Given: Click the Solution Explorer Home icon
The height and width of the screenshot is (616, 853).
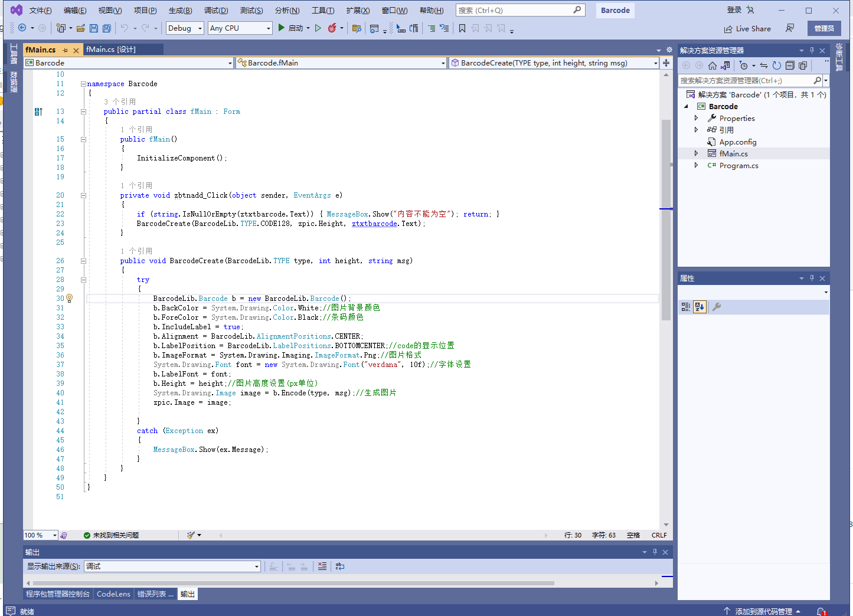Looking at the screenshot, I should (713, 65).
